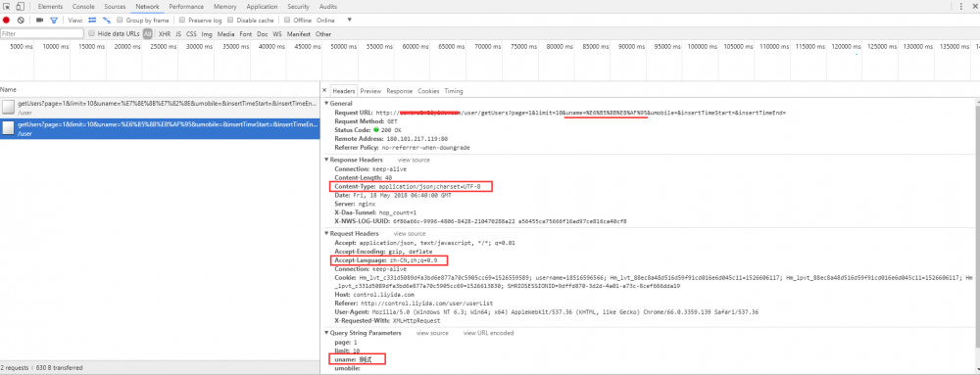Check Hide data URLs
This screenshot has height=375, width=980.
tap(92, 33)
